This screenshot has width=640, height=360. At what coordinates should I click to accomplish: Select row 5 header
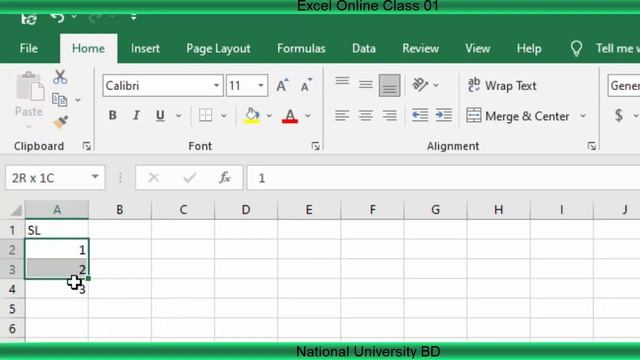12,309
